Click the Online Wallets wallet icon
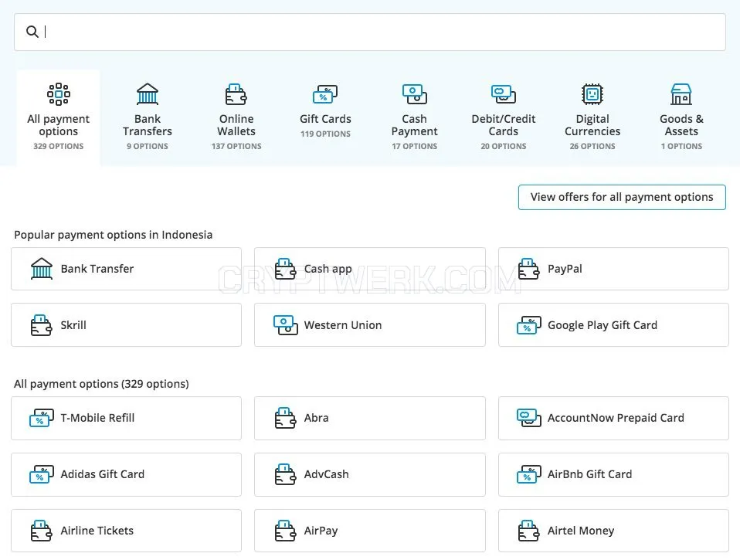Viewport: 740px width, 560px height. coord(236,94)
